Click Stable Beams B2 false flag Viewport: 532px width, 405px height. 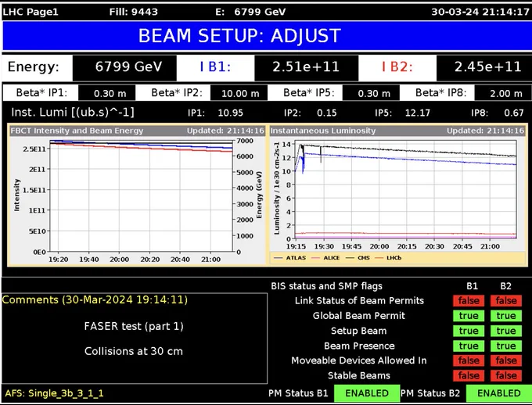click(506, 375)
